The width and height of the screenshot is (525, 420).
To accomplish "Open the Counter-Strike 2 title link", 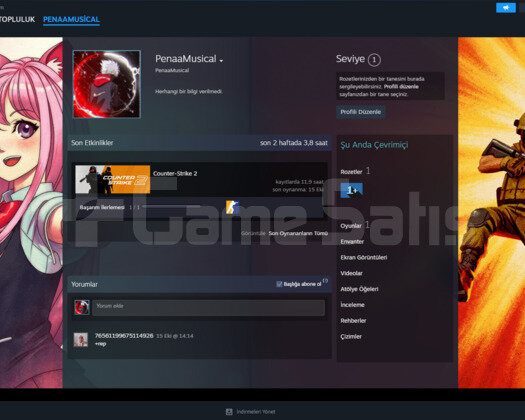I will click(x=175, y=173).
